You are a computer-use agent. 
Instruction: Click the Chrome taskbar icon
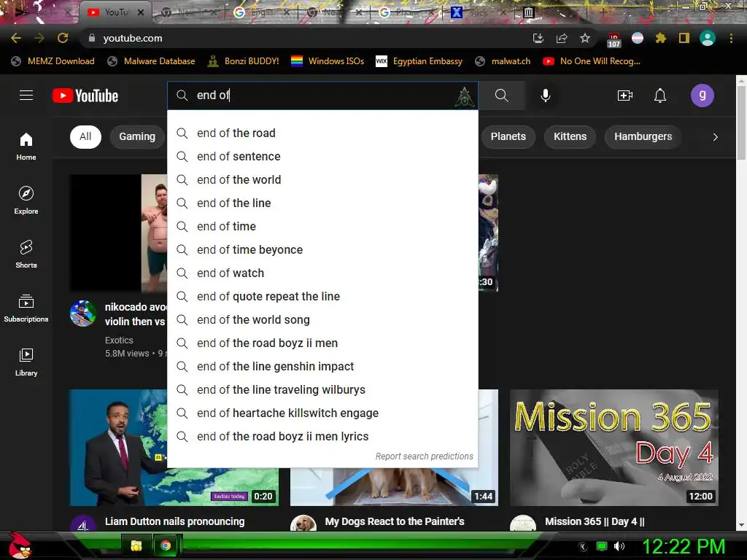[166, 545]
